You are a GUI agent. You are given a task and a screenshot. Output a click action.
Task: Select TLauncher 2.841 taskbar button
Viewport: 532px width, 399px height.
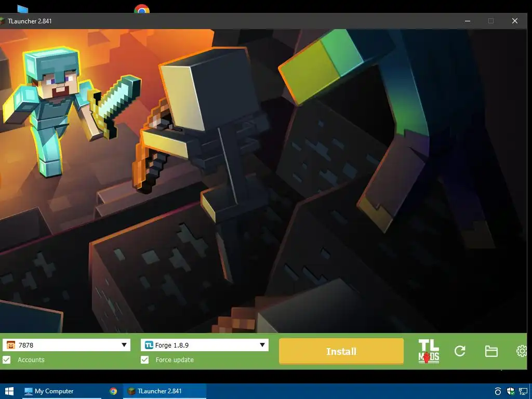(x=165, y=391)
